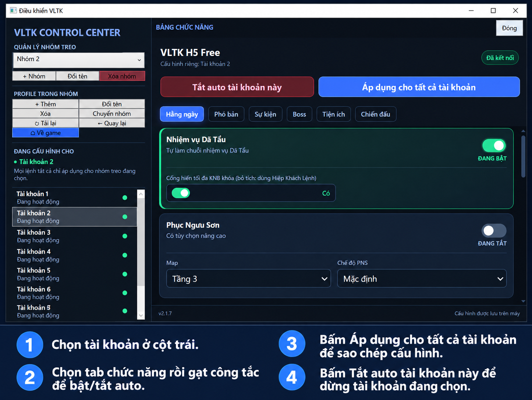Delete the group with Xóa nhóm

[122, 76]
